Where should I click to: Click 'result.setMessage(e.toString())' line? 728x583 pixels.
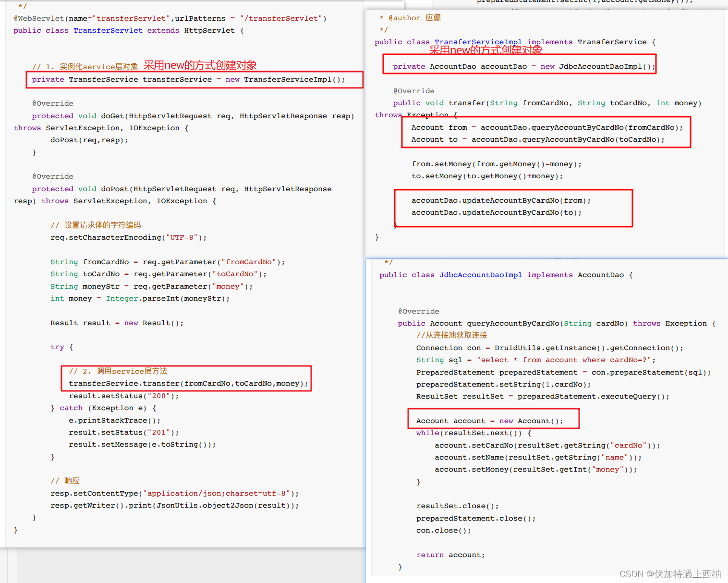(143, 444)
